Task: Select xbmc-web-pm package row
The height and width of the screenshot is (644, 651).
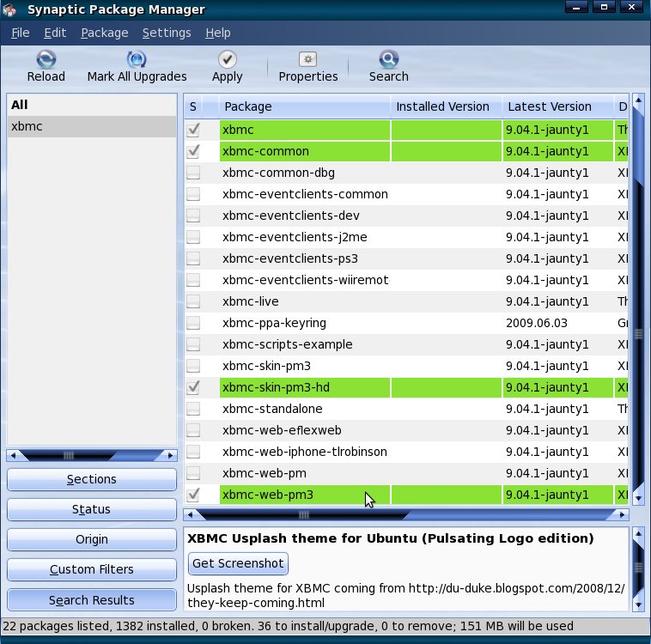Action: pos(406,473)
